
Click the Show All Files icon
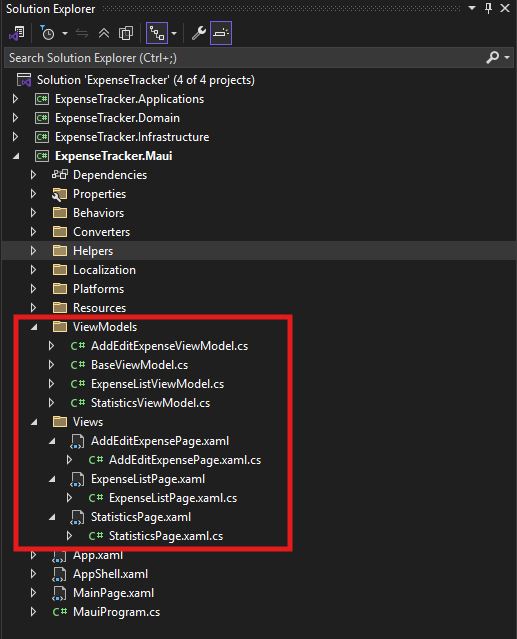125,33
